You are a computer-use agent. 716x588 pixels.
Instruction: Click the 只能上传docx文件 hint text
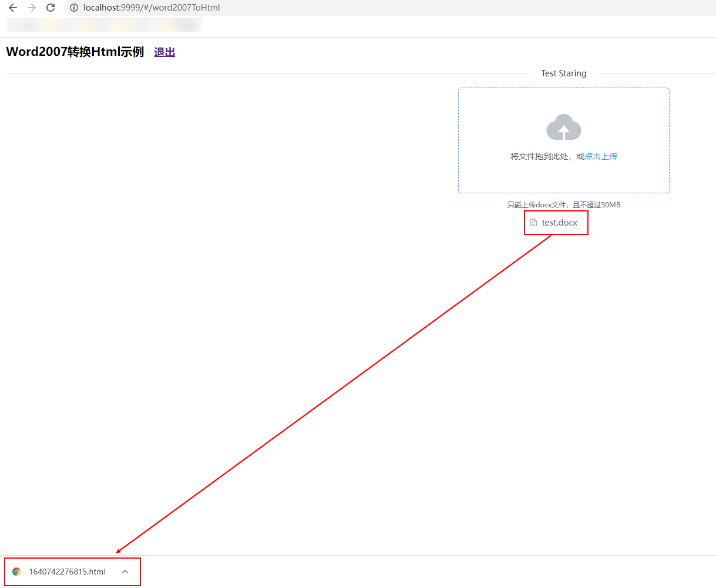coord(564,205)
